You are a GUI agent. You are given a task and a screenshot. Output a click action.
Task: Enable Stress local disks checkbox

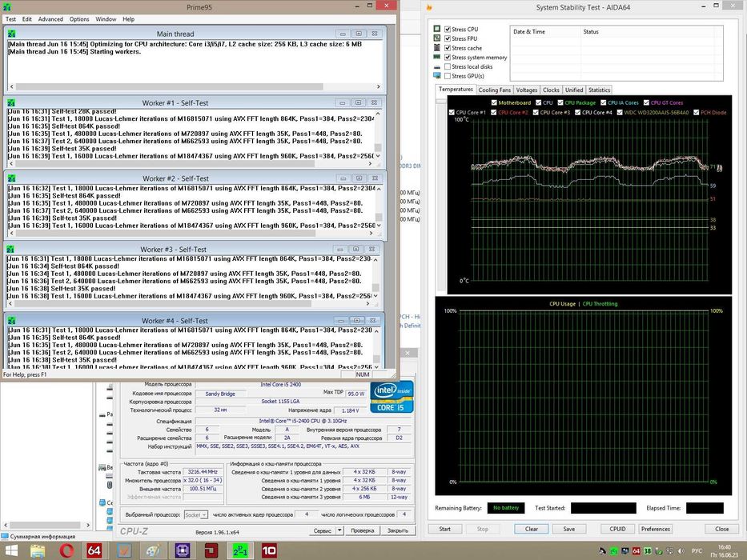(x=448, y=66)
